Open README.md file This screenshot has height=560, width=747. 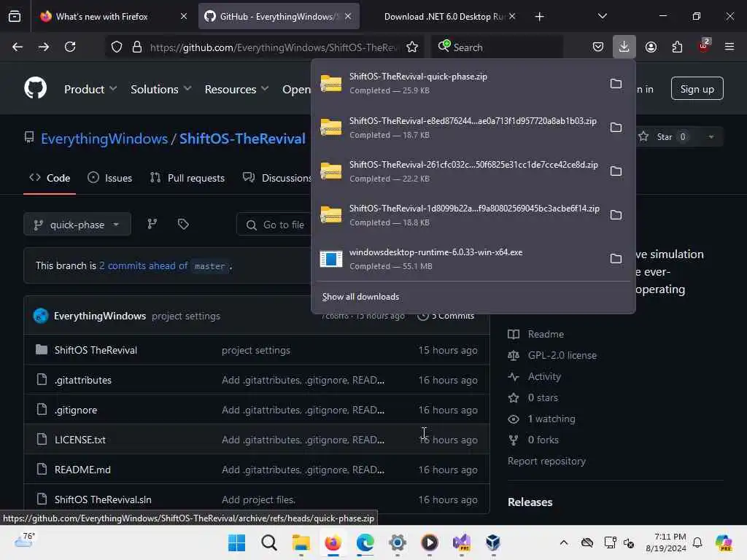(82, 470)
